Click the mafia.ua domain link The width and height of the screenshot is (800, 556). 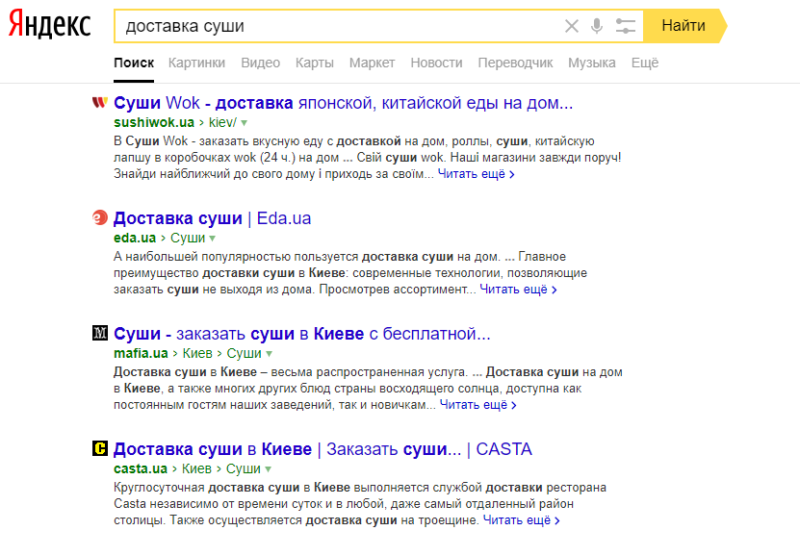[x=141, y=353]
